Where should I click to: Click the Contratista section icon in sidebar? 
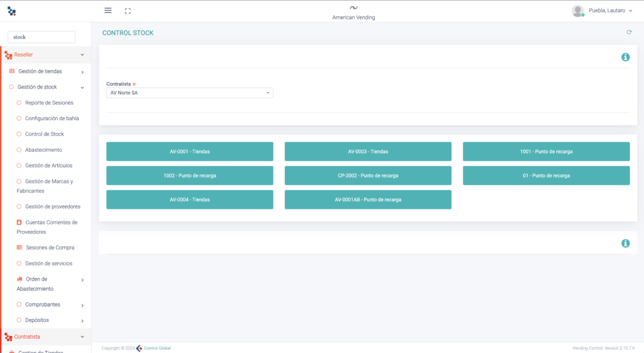pos(8,337)
